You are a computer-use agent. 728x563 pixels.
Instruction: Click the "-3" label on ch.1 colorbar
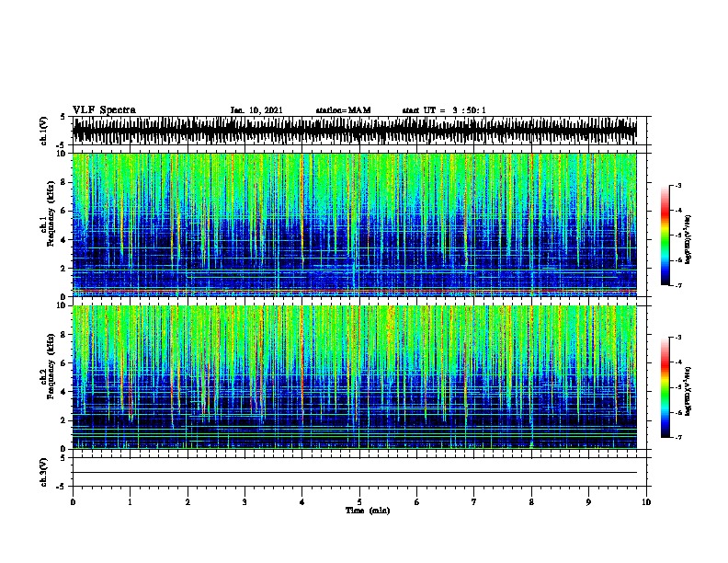pos(678,185)
